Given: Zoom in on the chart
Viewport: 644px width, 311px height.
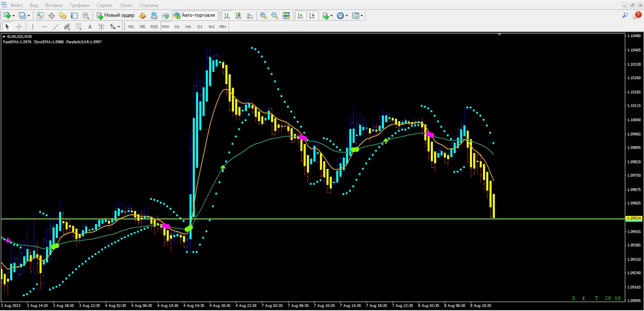Looking at the screenshot, I should [263, 16].
